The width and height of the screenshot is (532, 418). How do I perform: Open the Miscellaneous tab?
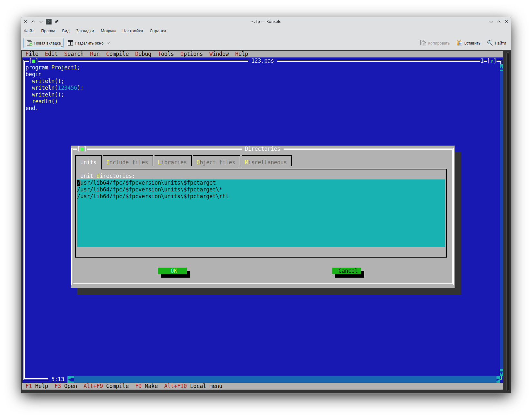[x=266, y=162]
